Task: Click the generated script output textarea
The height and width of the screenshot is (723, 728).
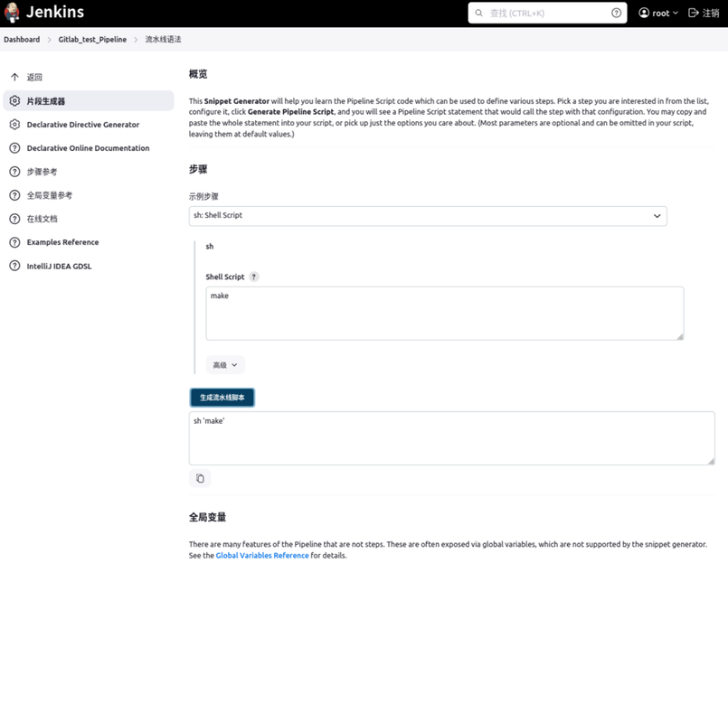Action: [x=452, y=438]
